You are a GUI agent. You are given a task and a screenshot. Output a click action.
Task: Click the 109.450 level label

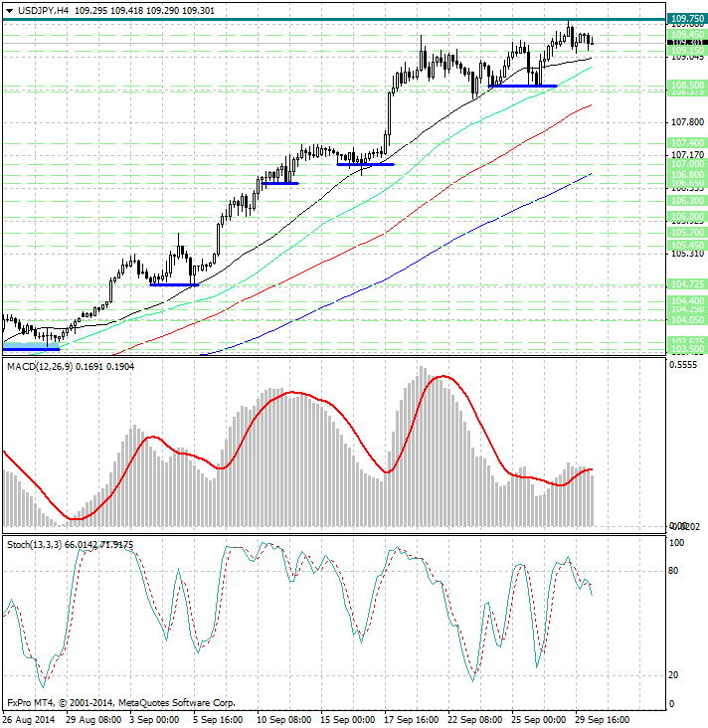coord(687,35)
